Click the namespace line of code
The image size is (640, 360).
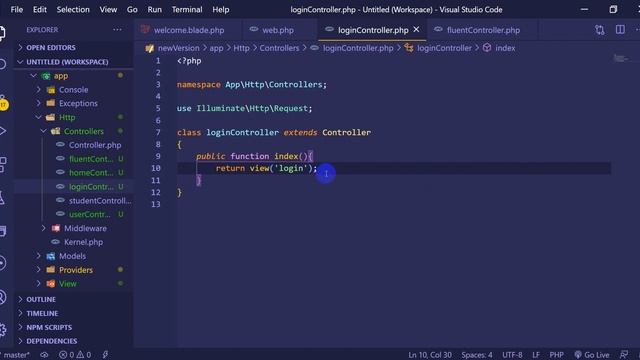[251, 85]
